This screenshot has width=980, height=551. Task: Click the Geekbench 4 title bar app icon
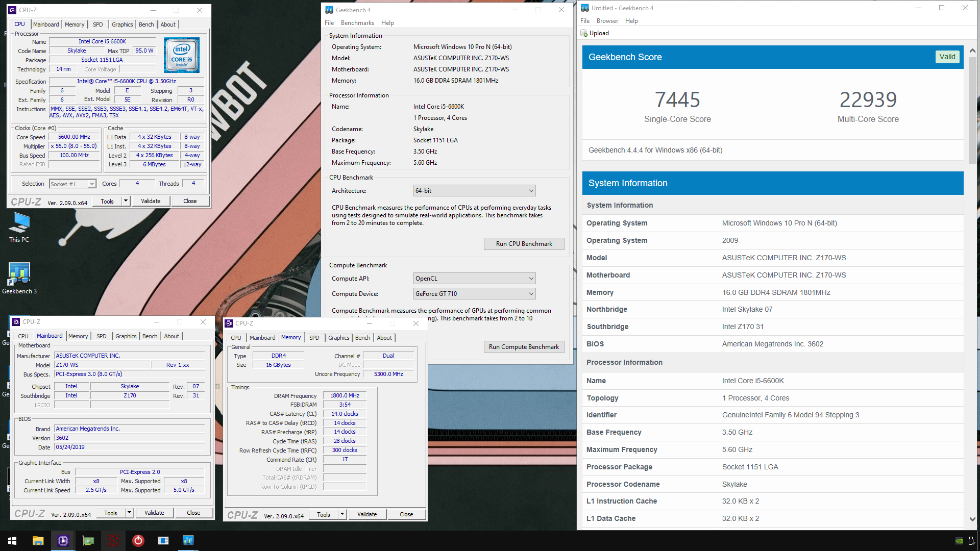[329, 10]
